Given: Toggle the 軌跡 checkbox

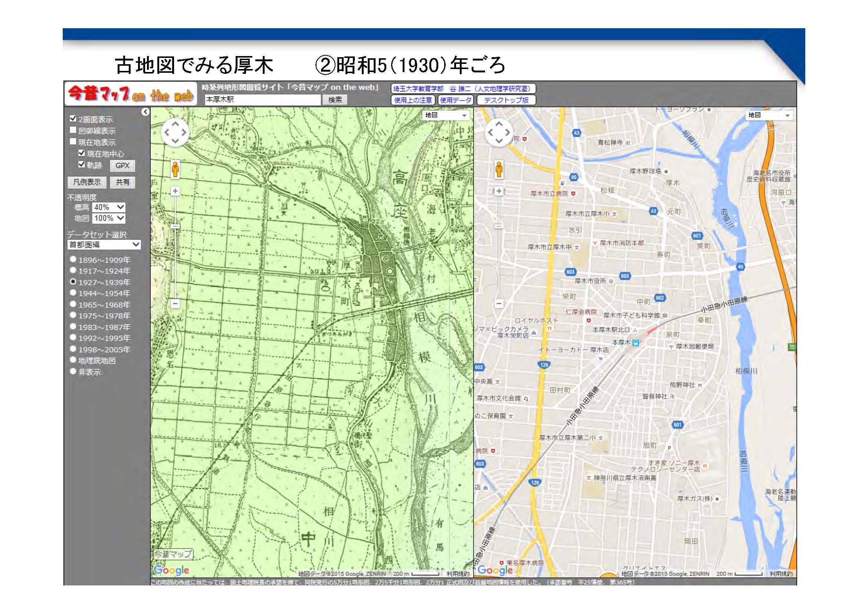Looking at the screenshot, I should (81, 164).
